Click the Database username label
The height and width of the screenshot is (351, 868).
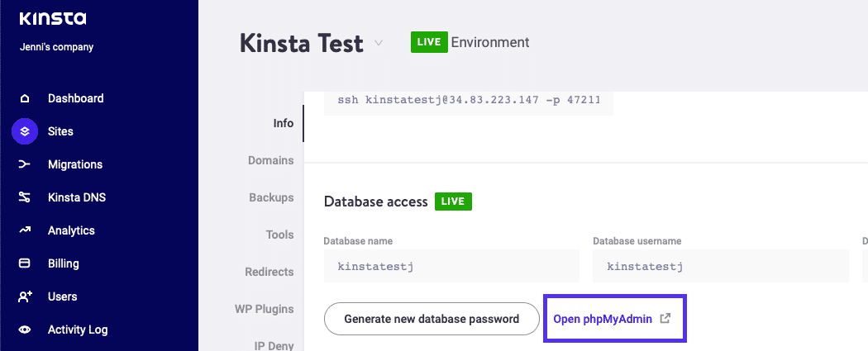click(637, 241)
